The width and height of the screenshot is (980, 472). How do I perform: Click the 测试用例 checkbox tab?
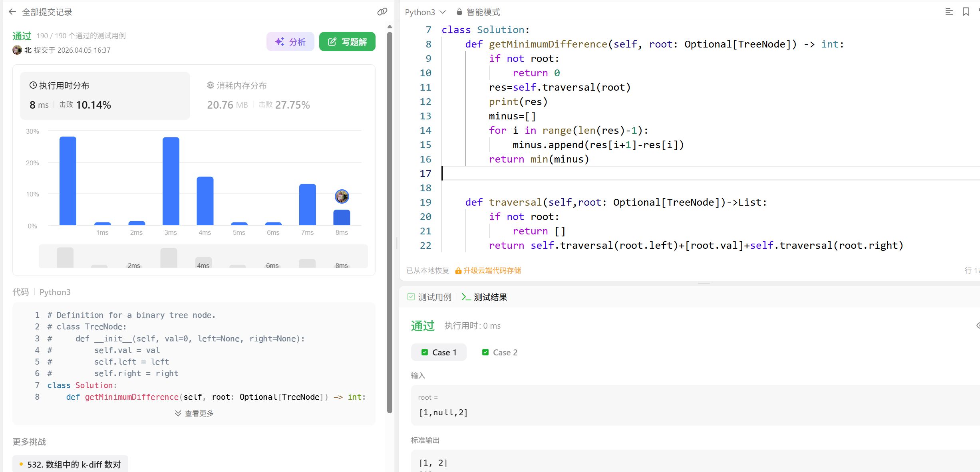pyautogui.click(x=429, y=297)
